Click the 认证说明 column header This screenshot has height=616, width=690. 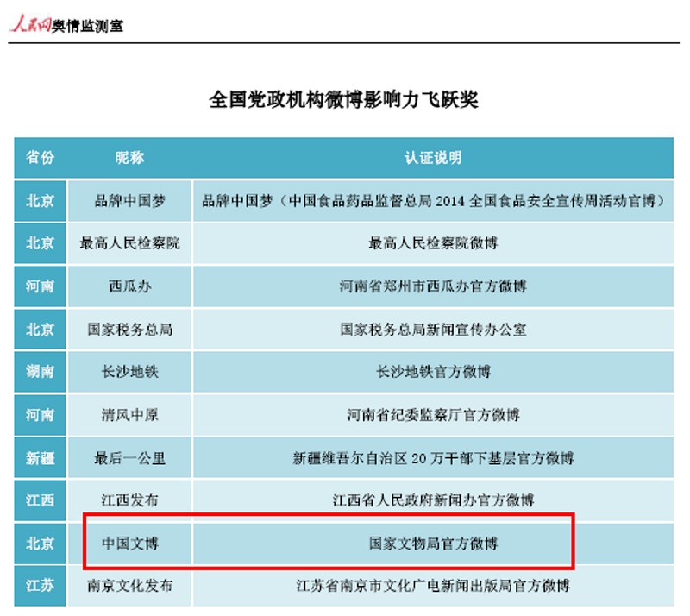pyautogui.click(x=434, y=157)
